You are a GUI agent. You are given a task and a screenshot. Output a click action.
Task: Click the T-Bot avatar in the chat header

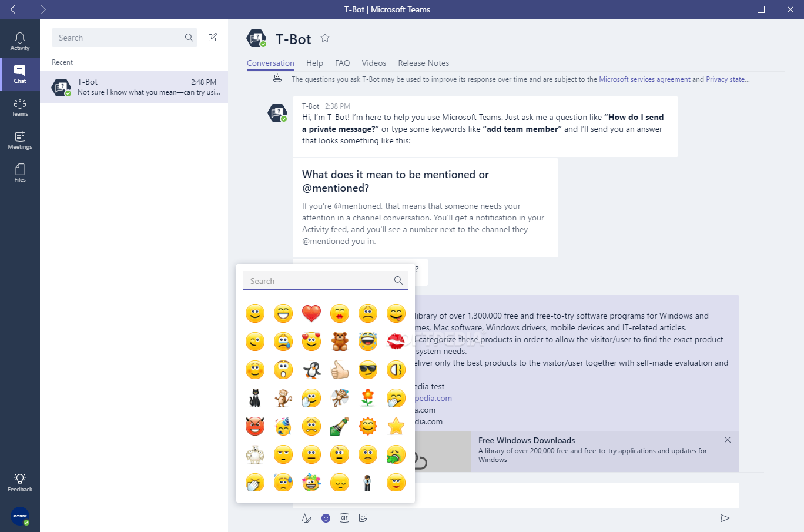click(256, 39)
